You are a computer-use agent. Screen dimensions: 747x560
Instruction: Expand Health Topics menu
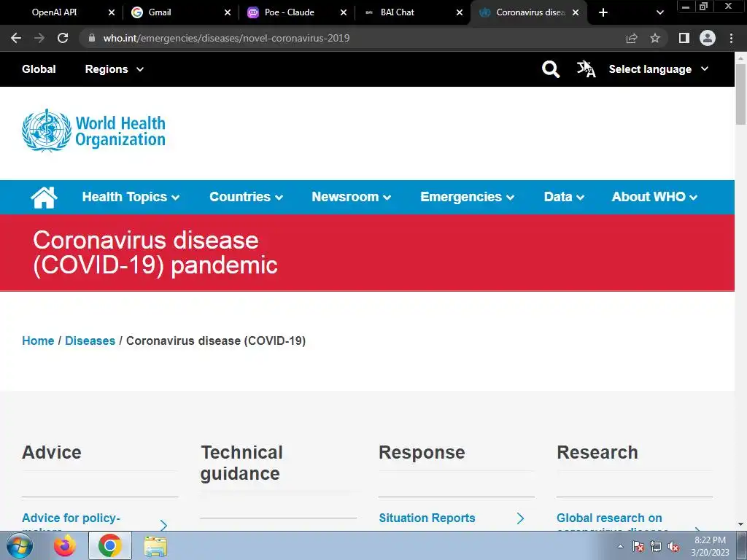pos(131,197)
